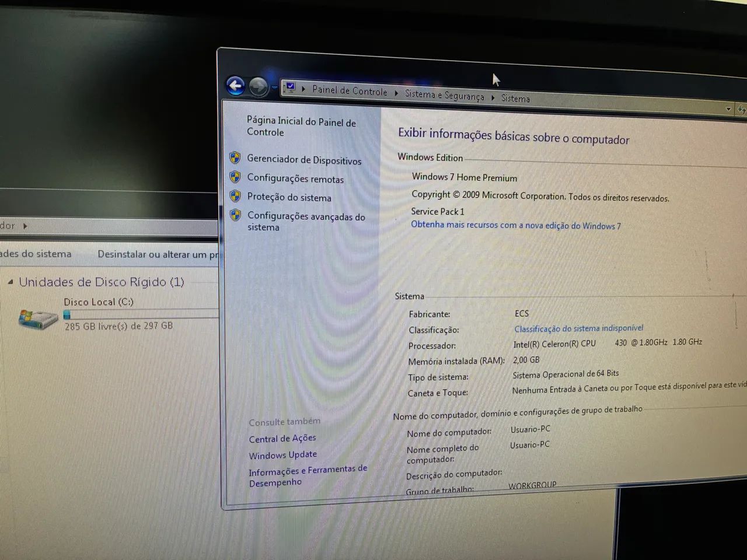Image resolution: width=747 pixels, height=560 pixels.
Task: Click 'Propriedades do sistema' in Explorer toolbar
Action: click(x=36, y=254)
